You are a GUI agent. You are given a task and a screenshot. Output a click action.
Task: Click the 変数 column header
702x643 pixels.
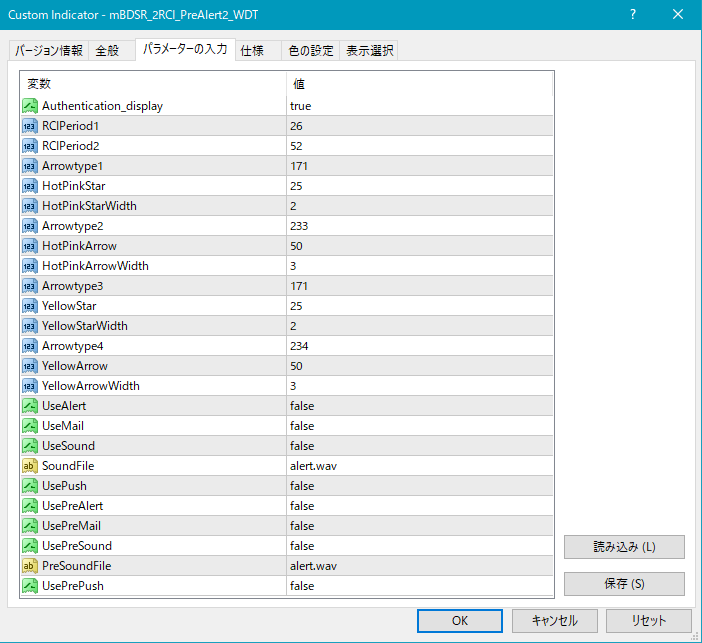click(x=153, y=84)
